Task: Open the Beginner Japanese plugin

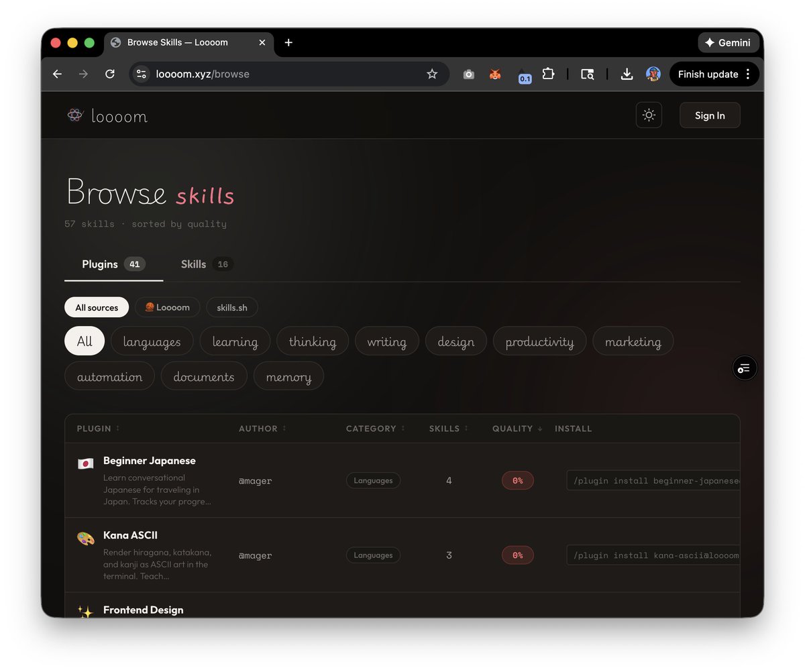Action: coord(150,461)
